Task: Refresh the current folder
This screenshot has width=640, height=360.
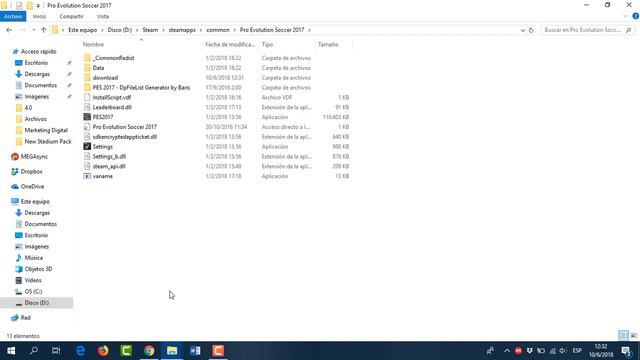Action: (x=531, y=30)
